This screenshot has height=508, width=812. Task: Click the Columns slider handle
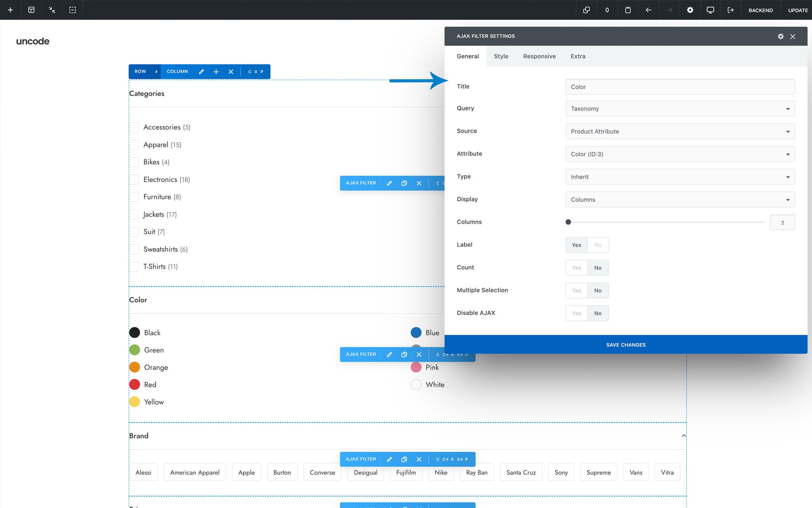568,222
